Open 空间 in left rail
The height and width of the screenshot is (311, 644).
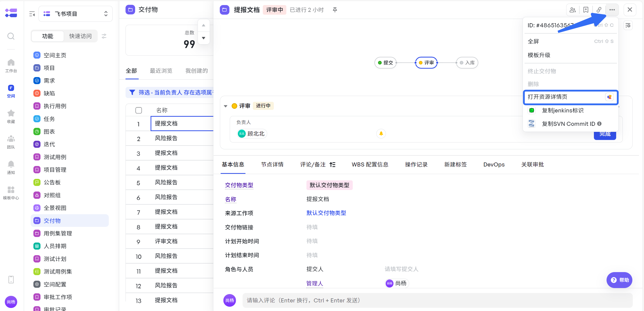11,91
